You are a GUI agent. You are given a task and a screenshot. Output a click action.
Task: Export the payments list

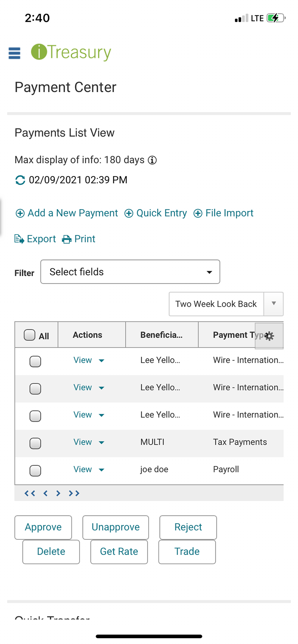pyautogui.click(x=35, y=239)
